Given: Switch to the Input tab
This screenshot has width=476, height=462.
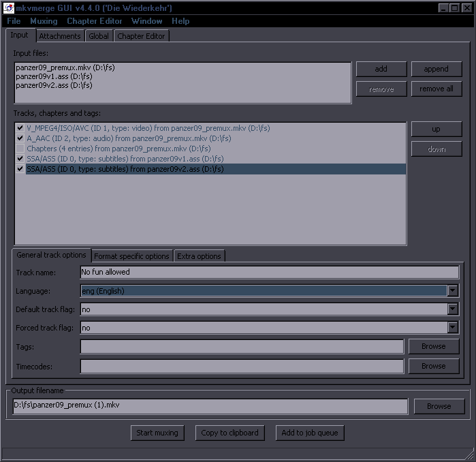Looking at the screenshot, I should pyautogui.click(x=20, y=35).
